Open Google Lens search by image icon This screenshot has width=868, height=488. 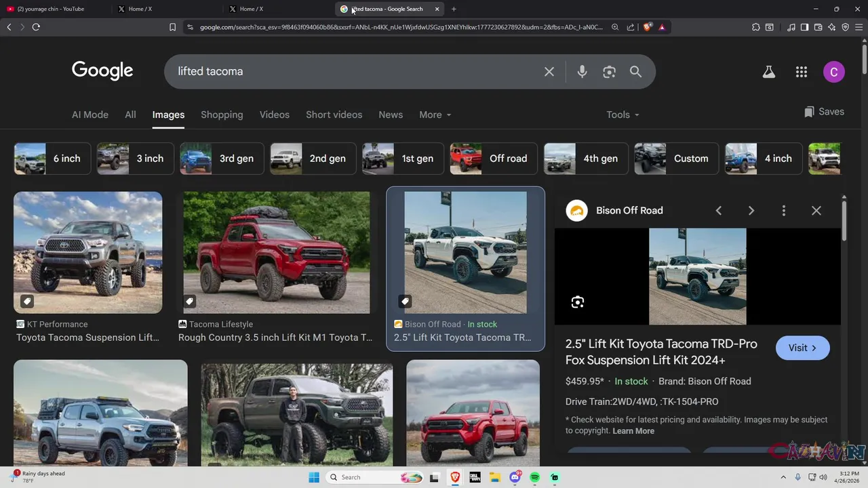point(609,71)
